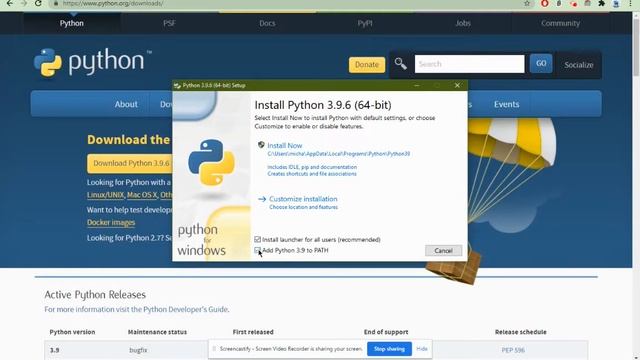Open the About menu item
640x360 pixels.
126,104
